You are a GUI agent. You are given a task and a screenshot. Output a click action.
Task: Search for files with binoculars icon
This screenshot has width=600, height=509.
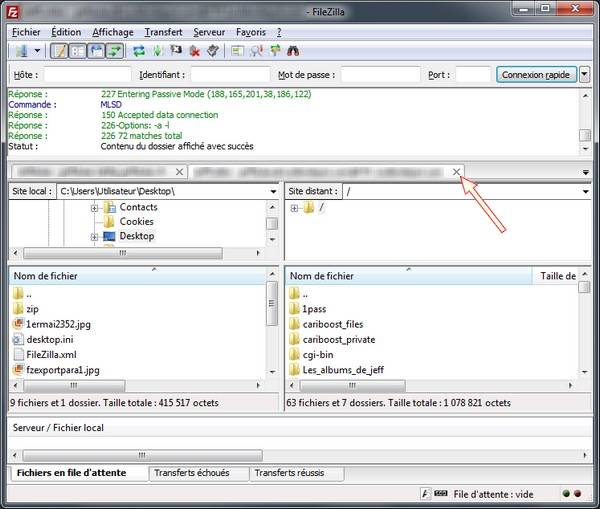(x=293, y=51)
